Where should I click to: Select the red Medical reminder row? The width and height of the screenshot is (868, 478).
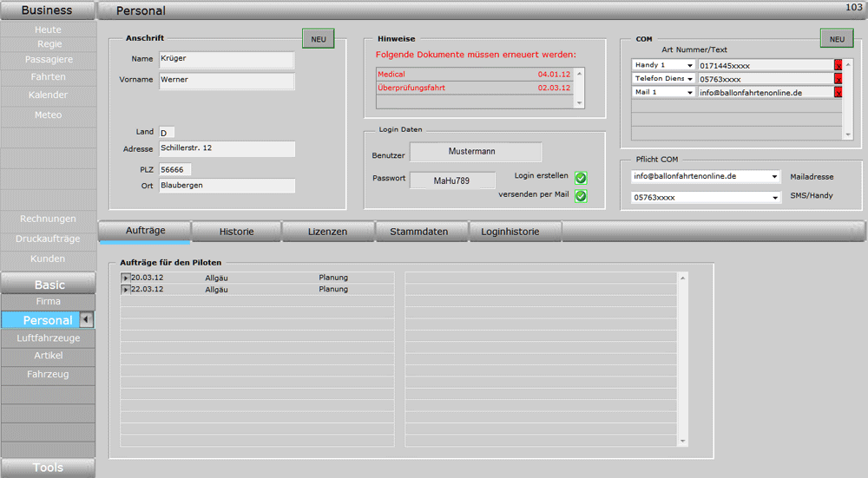point(474,75)
